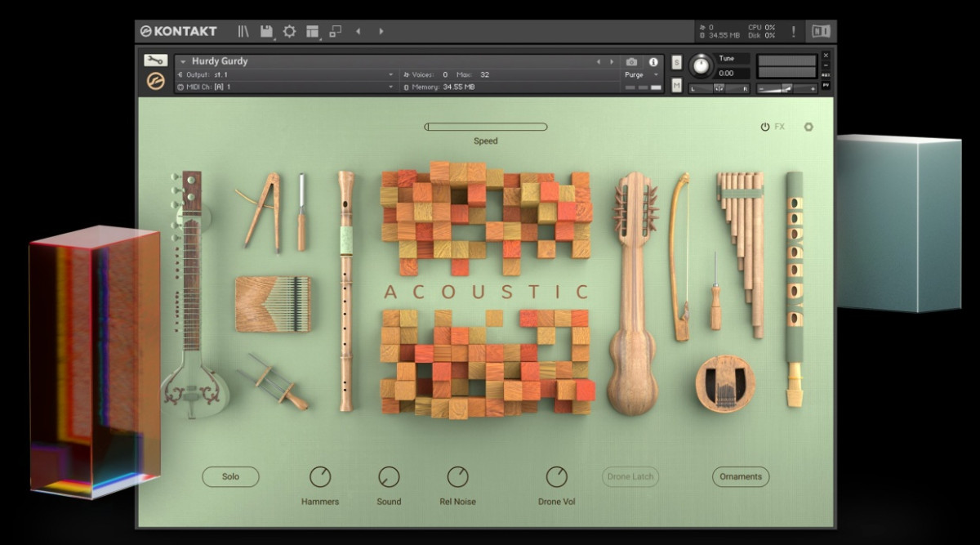Open the Kontakt library browser icon

click(x=243, y=32)
